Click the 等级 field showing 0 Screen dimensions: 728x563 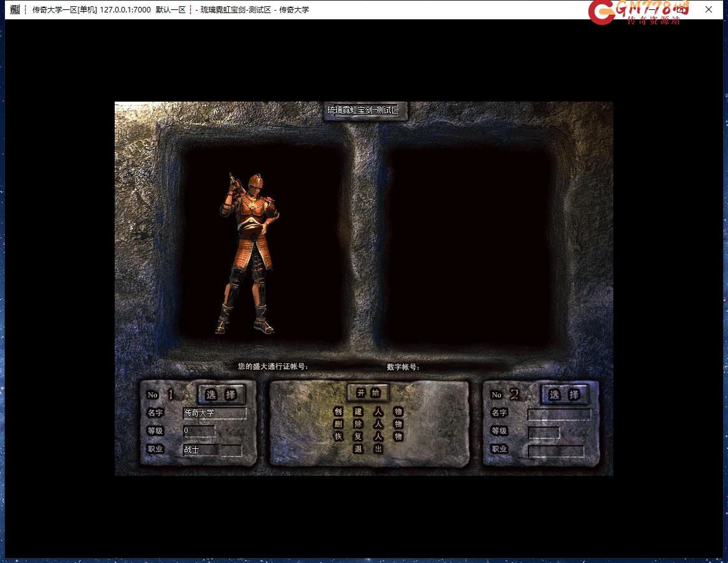coord(199,431)
